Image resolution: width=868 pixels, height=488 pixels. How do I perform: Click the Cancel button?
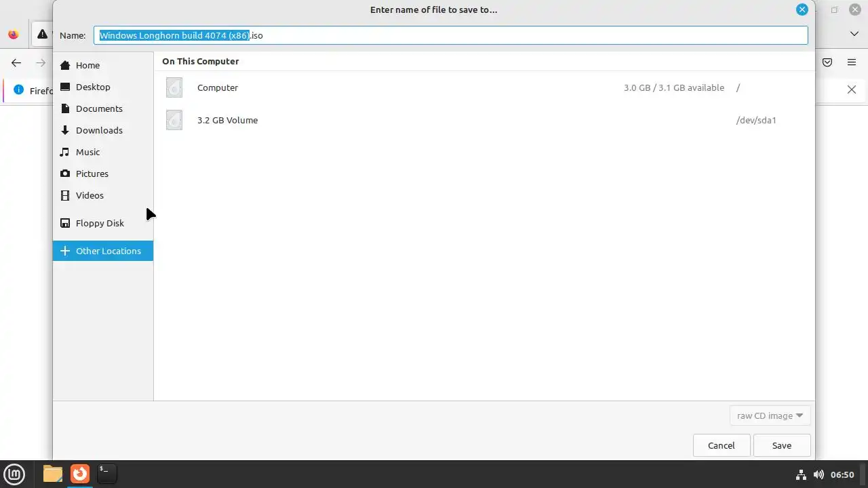(x=721, y=445)
